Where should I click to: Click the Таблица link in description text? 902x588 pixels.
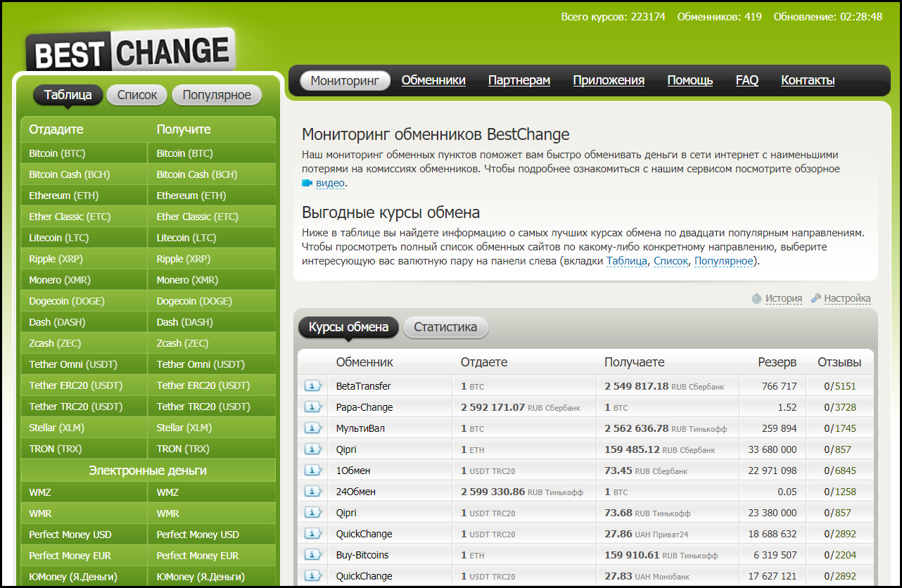coord(627,261)
